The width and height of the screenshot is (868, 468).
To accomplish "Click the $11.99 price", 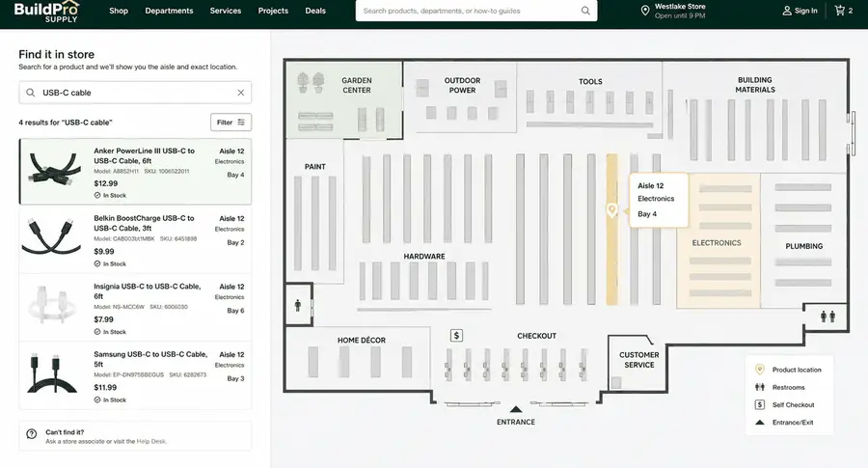I will coord(105,388).
